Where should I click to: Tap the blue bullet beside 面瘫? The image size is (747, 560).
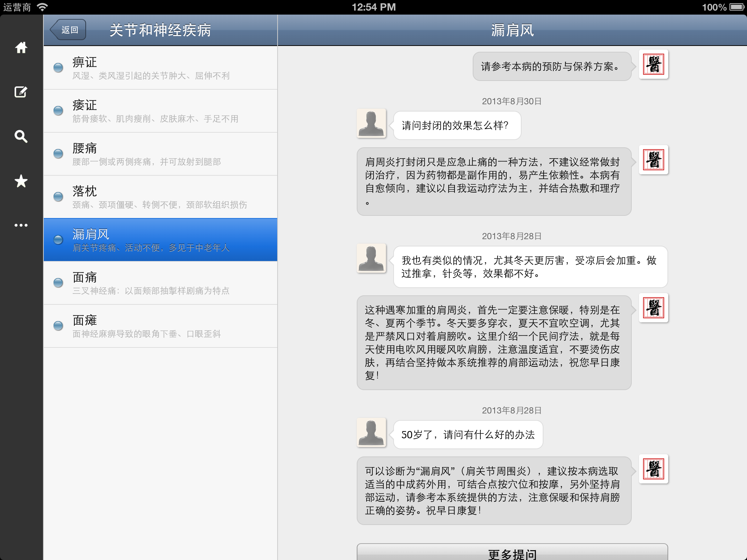(58, 326)
